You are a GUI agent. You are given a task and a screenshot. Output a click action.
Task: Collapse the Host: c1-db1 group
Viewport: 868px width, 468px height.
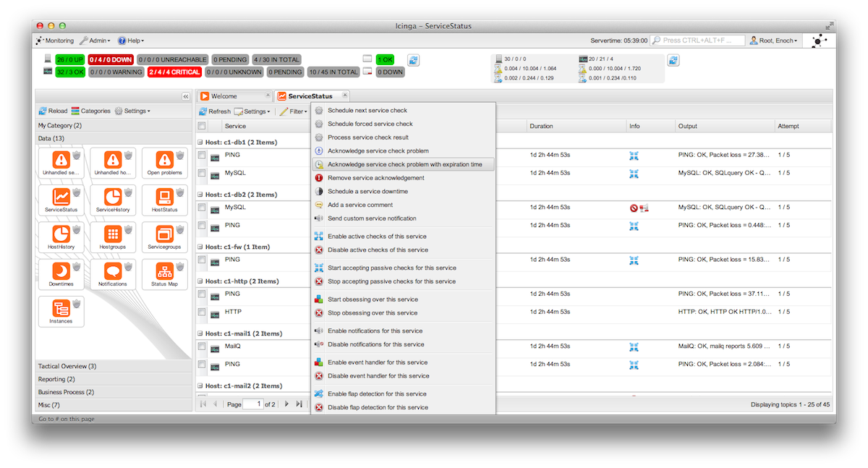200,142
